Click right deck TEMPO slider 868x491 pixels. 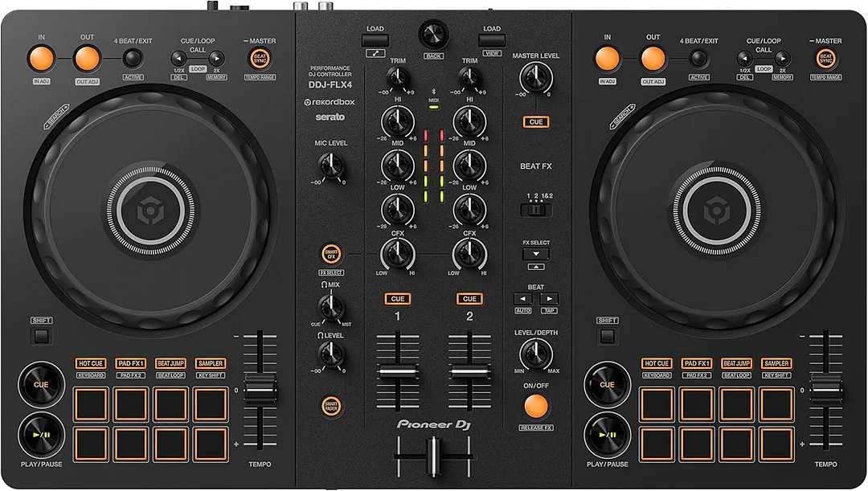pos(825,389)
